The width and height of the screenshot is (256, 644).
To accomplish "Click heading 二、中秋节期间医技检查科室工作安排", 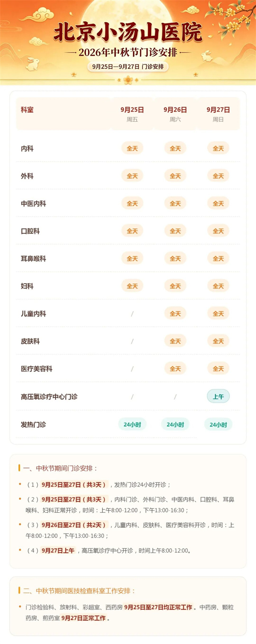I will pos(79,591).
